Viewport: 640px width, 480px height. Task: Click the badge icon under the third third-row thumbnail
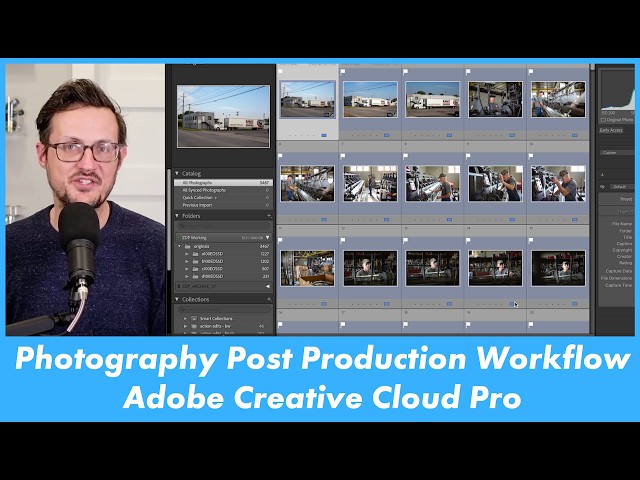click(x=449, y=304)
